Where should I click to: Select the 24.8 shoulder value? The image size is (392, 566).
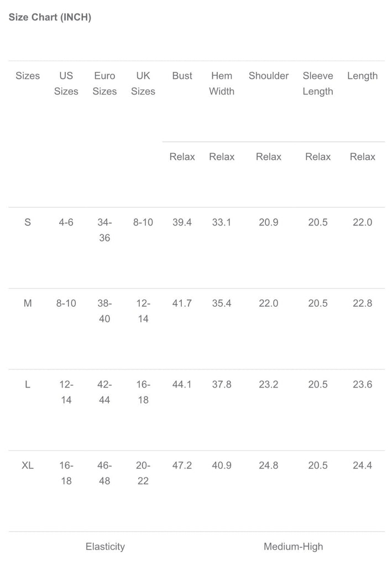(x=269, y=465)
